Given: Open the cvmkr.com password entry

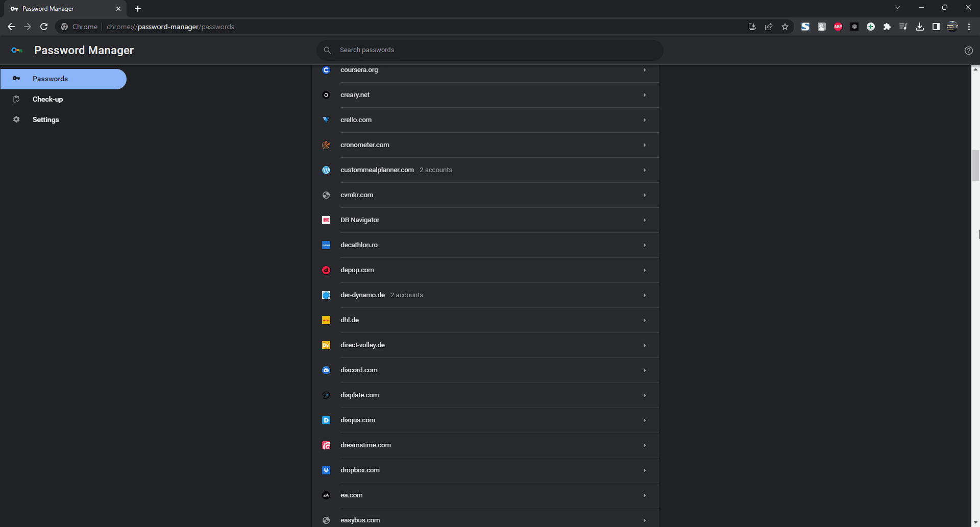Looking at the screenshot, I should pyautogui.click(x=485, y=195).
